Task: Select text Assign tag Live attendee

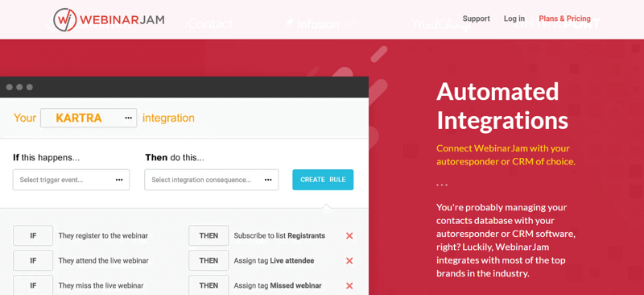Action: [x=274, y=260]
